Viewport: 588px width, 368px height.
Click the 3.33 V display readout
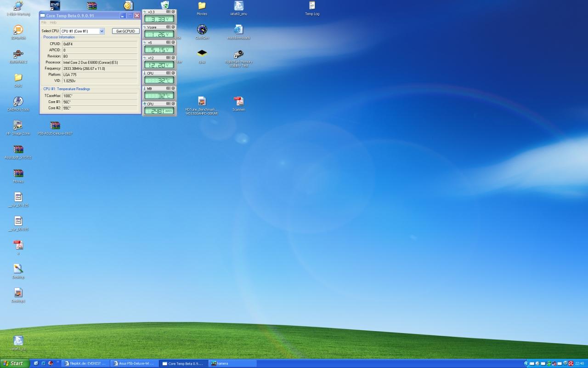click(159, 19)
